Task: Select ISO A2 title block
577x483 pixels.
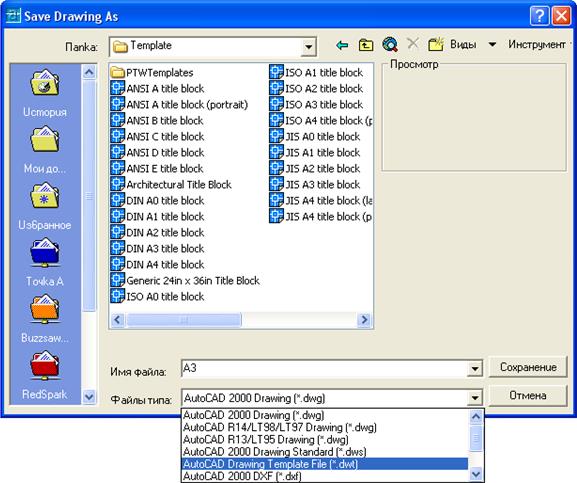Action: 316,88
